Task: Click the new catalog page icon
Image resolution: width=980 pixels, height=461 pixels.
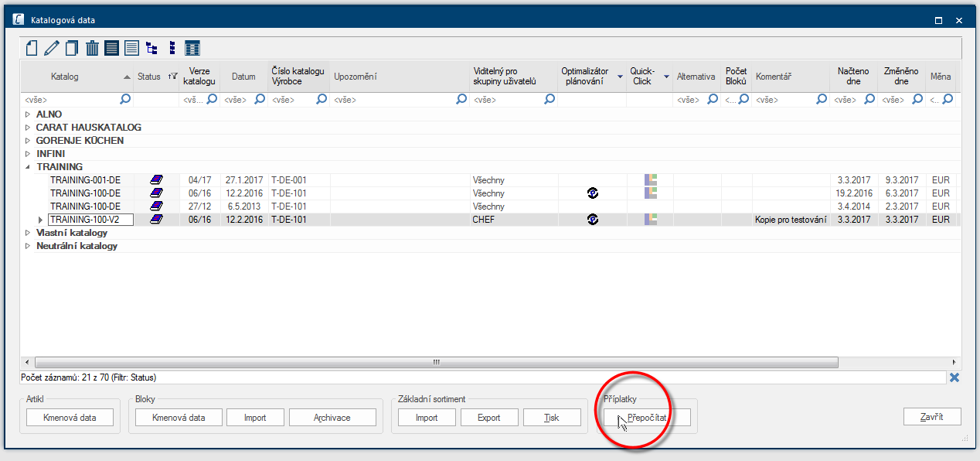Action: click(x=32, y=49)
